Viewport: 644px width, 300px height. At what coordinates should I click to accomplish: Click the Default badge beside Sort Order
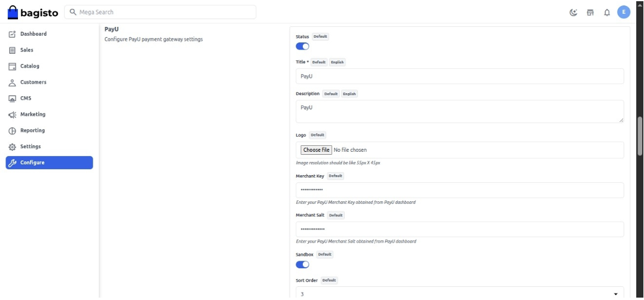click(x=329, y=280)
